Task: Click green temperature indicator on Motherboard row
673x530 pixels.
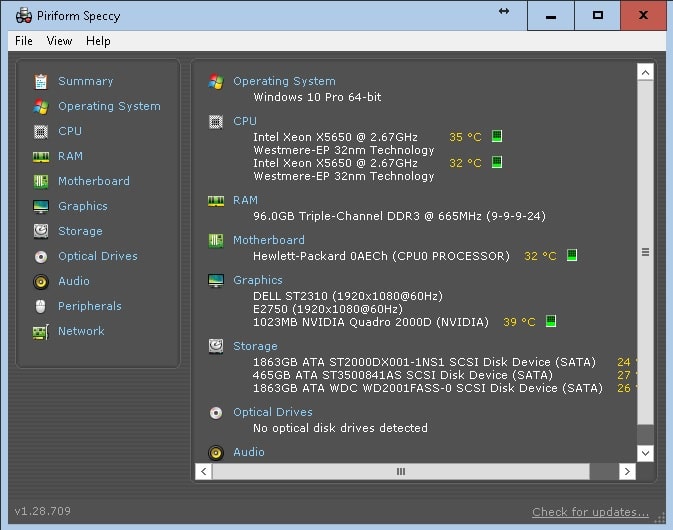Action: click(x=572, y=255)
